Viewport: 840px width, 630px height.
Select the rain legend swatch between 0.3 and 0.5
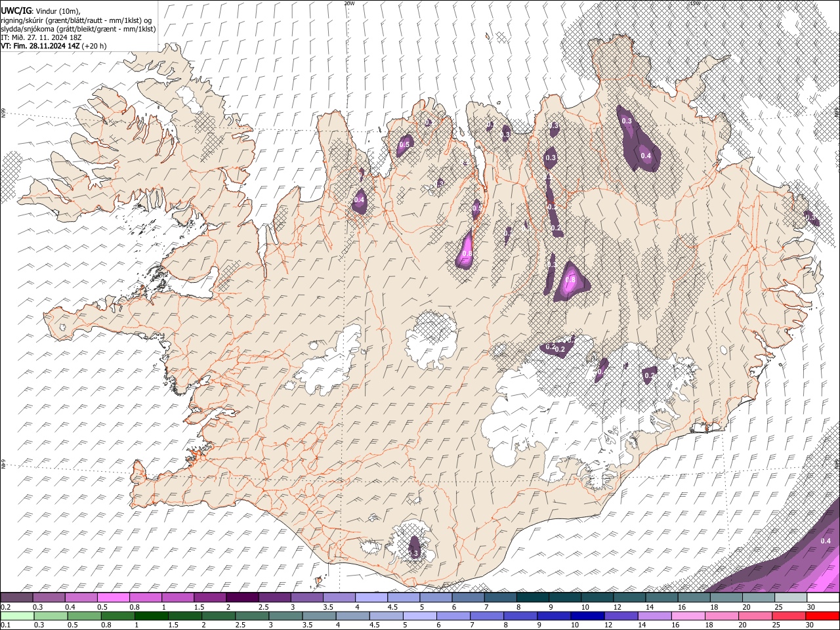tap(50, 616)
